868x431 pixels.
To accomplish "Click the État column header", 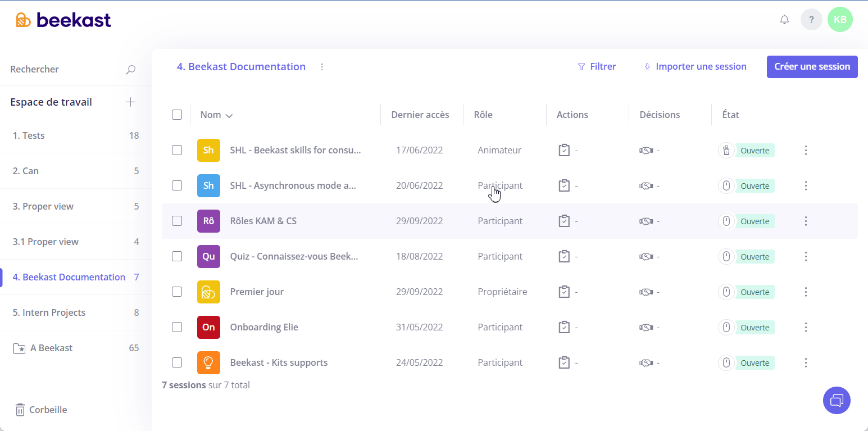I will 730,115.
